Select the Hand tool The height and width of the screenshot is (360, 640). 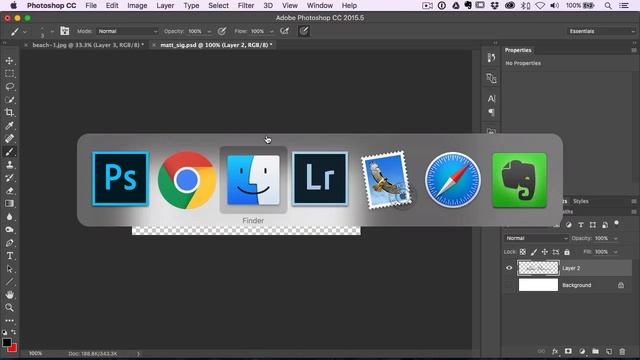(x=9, y=295)
